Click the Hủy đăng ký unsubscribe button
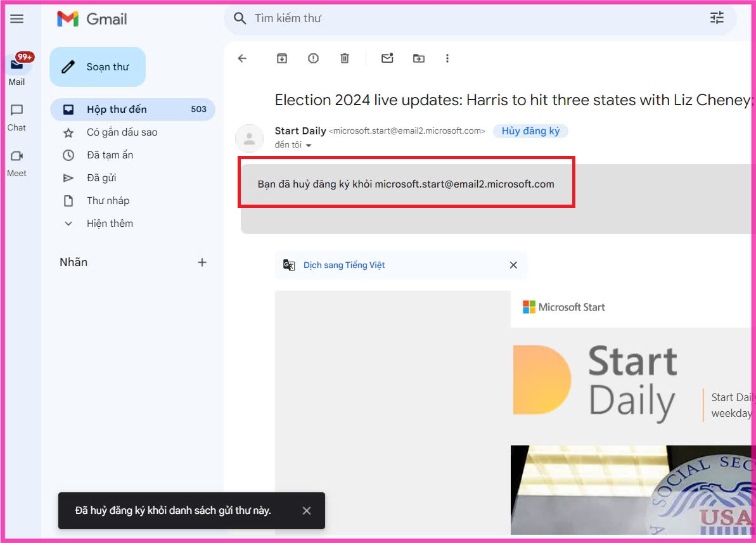 click(x=530, y=131)
